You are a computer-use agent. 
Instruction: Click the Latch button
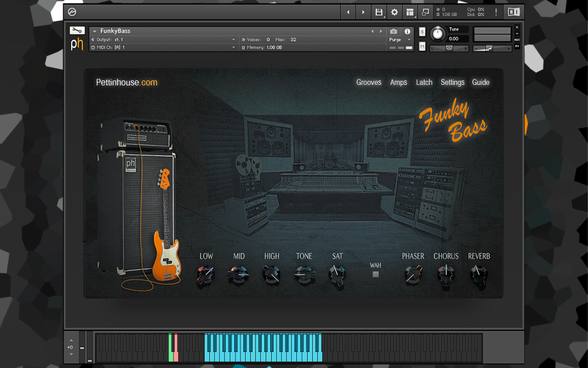tap(424, 82)
